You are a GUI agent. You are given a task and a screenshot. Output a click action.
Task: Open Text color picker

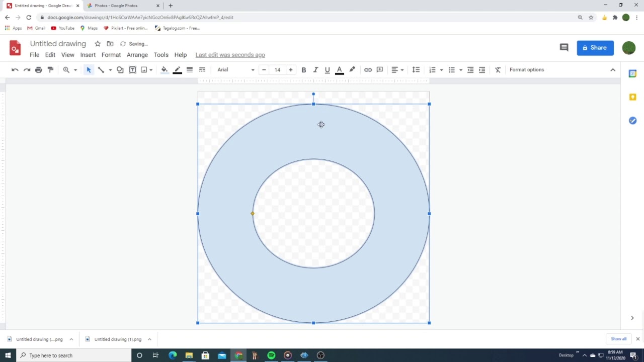click(x=340, y=70)
